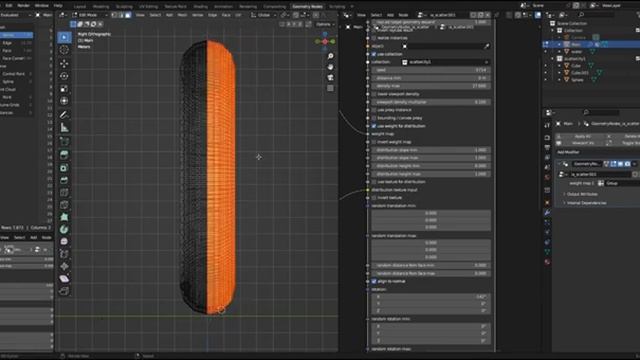Open the Evaluated dropdown in spreadsheet
The height and width of the screenshot is (360, 640).
[16, 15]
